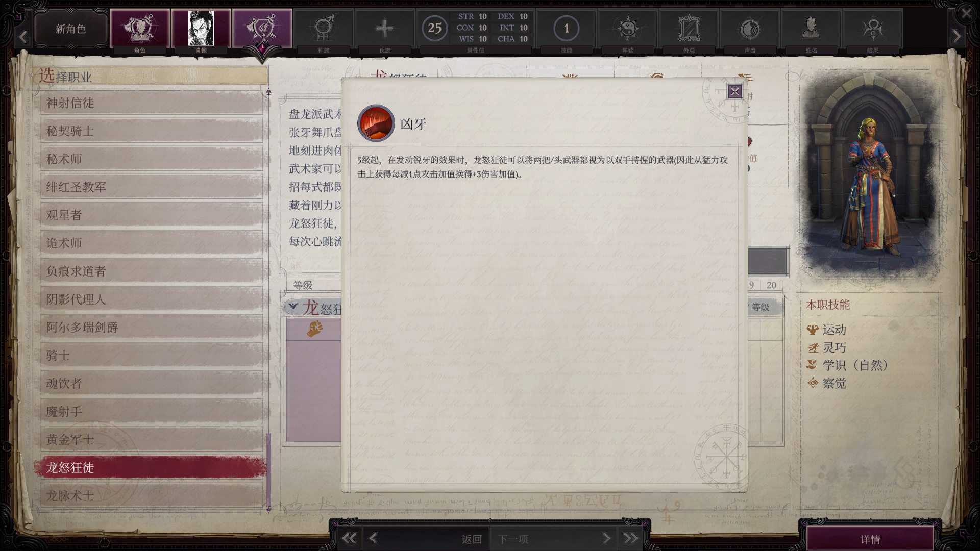Open the 肖像 portrait step thumbnail
This screenshot has height=551, width=980.
coord(201,28)
